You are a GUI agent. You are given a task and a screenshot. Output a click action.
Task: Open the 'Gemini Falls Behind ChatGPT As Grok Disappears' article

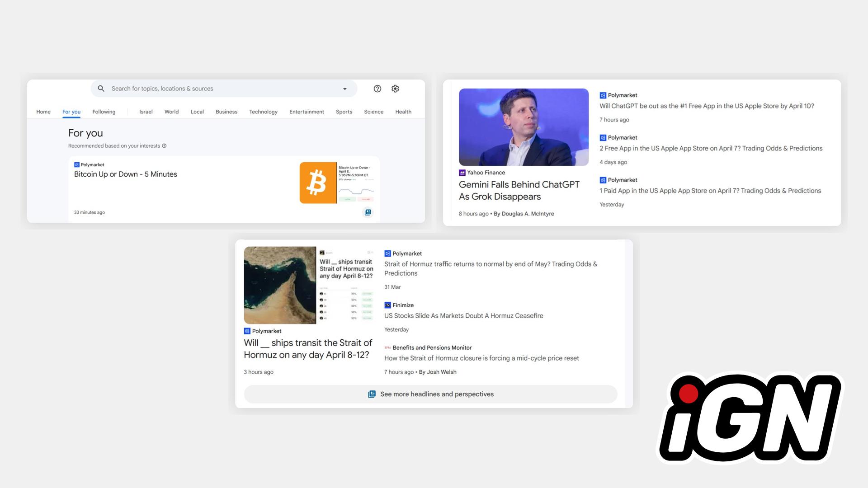(519, 190)
